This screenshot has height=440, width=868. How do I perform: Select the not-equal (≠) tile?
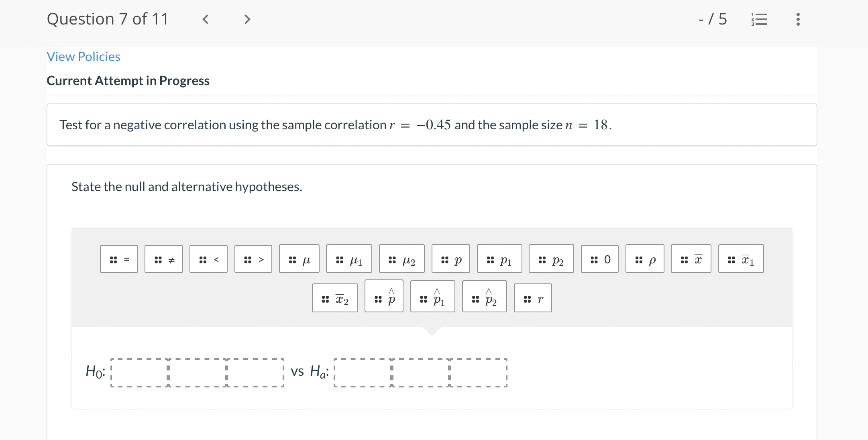(163, 259)
